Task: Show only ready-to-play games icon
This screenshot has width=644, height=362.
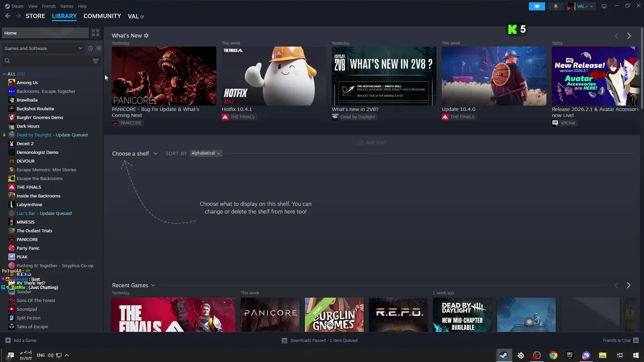Action: [x=99, y=48]
